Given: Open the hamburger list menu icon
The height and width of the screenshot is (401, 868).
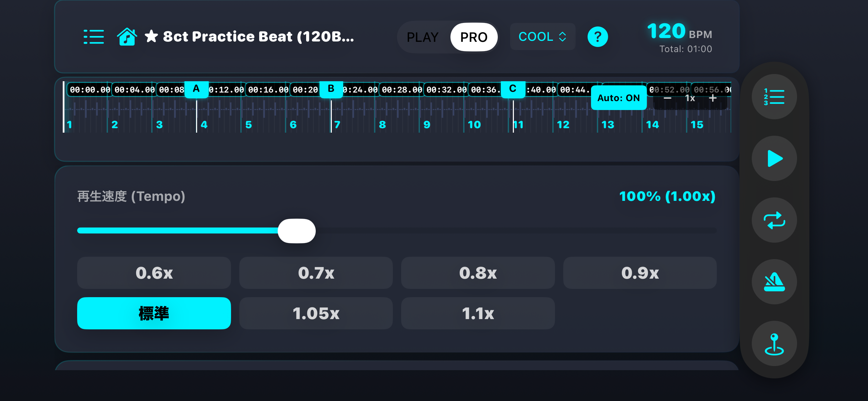Looking at the screenshot, I should click(94, 37).
